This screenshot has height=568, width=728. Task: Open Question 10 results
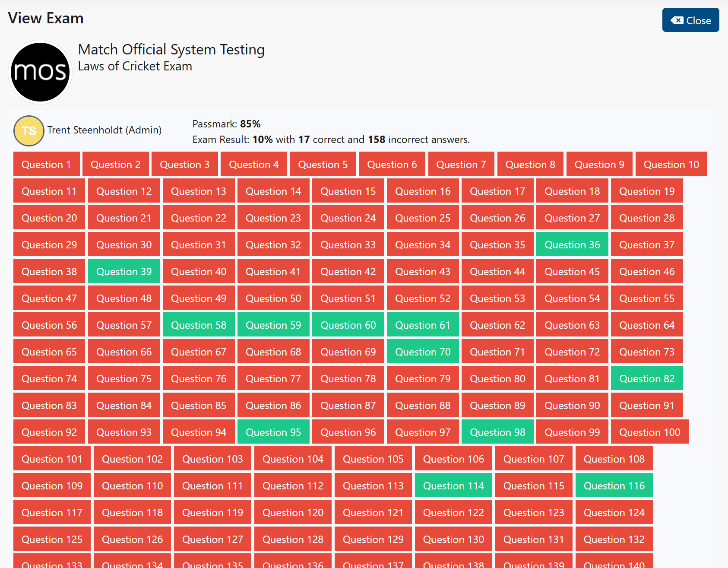[x=671, y=164]
